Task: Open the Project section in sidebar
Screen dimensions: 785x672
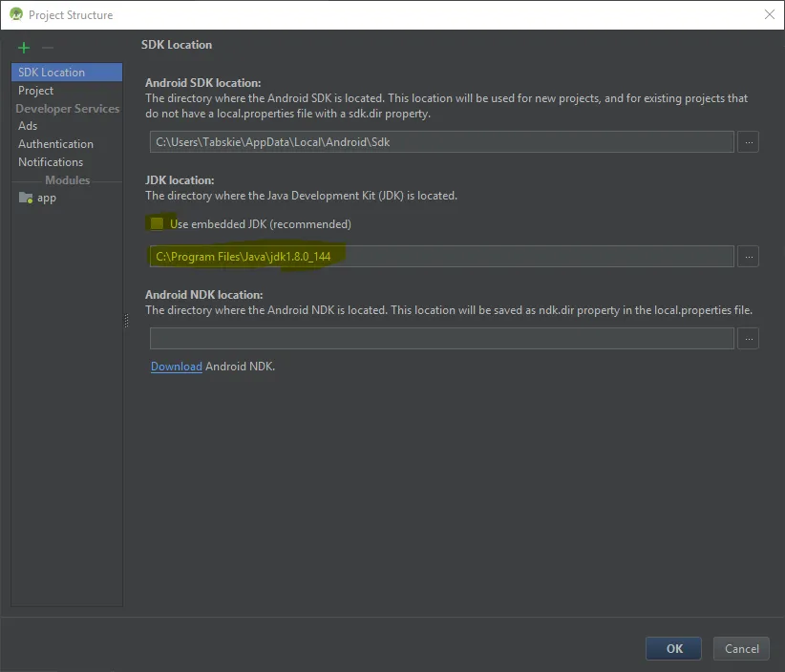Action: coord(36,91)
